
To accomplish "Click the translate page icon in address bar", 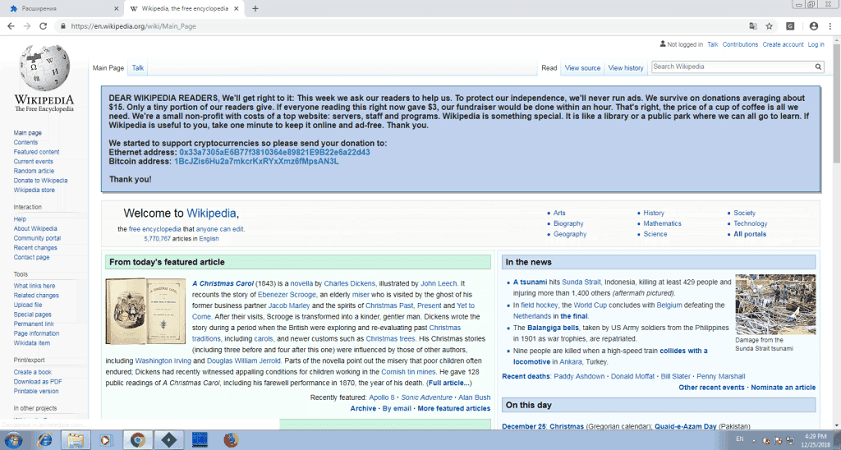I will [753, 25].
